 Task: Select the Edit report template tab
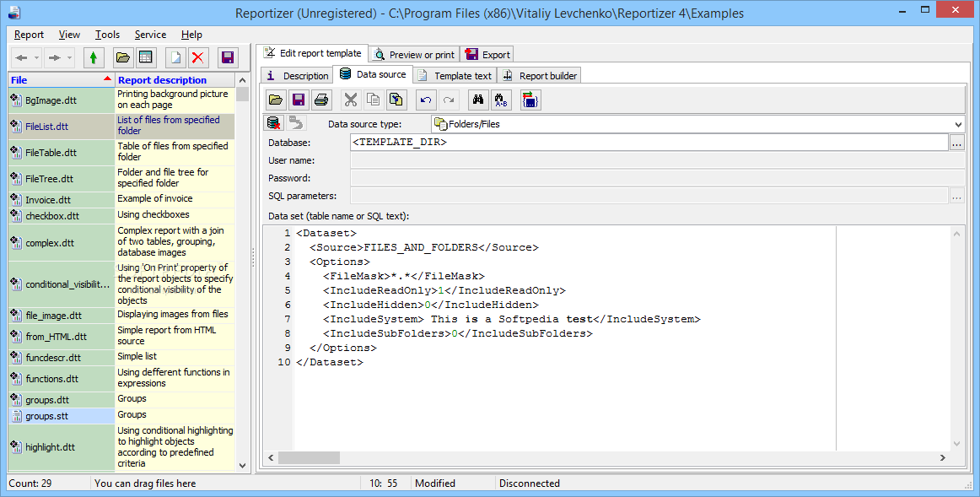(x=313, y=53)
